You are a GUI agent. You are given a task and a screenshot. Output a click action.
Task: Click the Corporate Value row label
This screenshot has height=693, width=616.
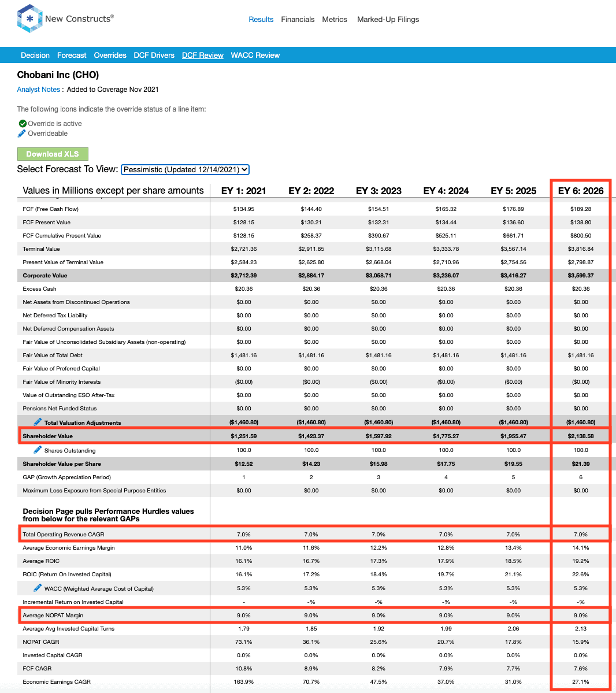point(44,275)
